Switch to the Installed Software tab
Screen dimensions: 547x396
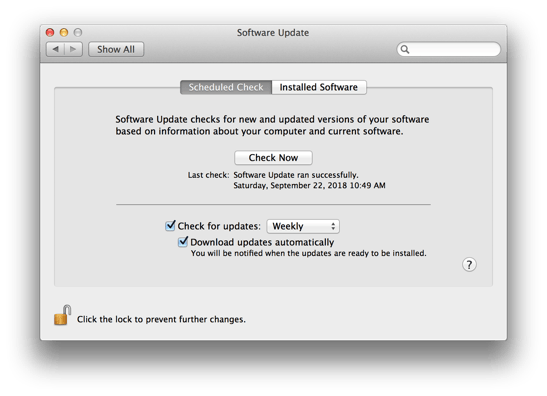pos(319,87)
